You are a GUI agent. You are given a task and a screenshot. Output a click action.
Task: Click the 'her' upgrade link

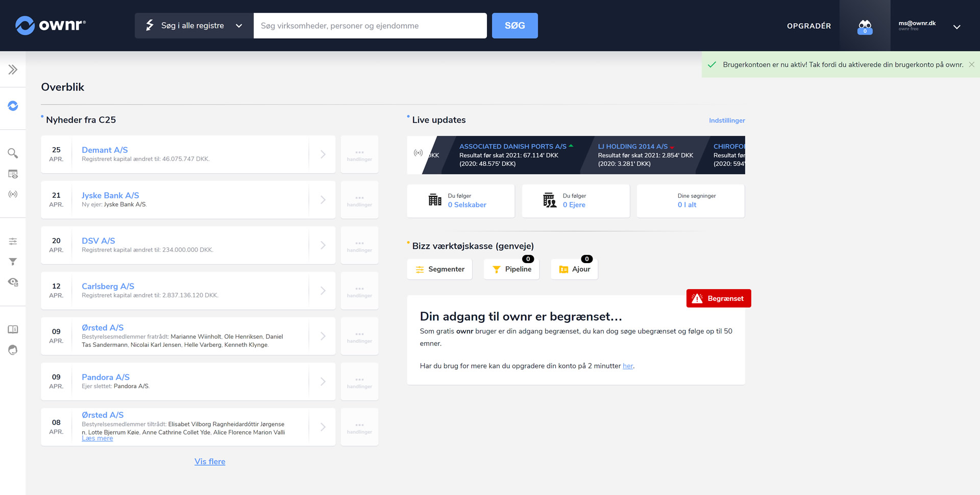click(628, 366)
